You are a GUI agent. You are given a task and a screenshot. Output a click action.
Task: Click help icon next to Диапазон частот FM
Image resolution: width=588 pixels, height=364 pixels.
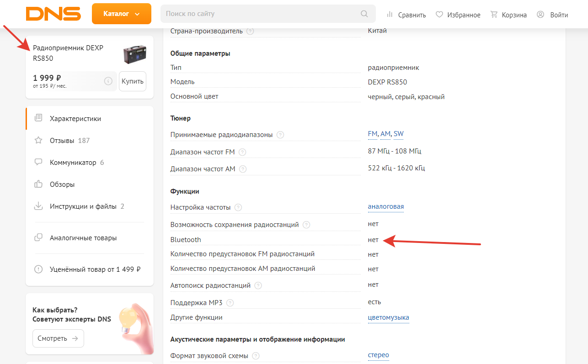(242, 152)
